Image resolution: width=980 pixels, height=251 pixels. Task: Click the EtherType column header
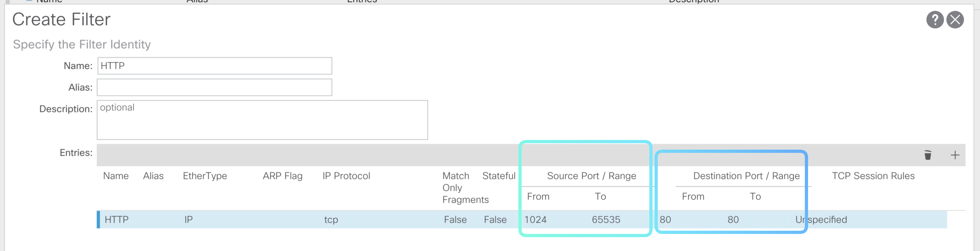[x=205, y=176]
